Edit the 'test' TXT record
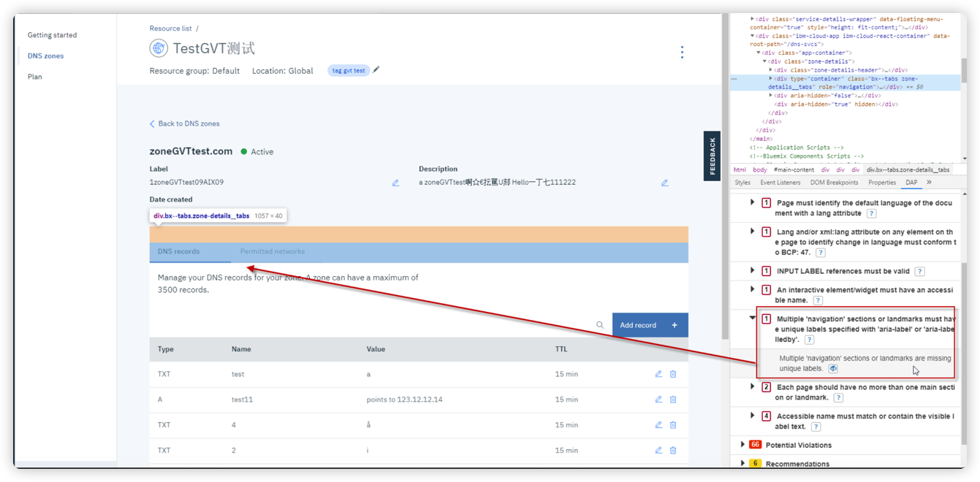 pyautogui.click(x=658, y=374)
